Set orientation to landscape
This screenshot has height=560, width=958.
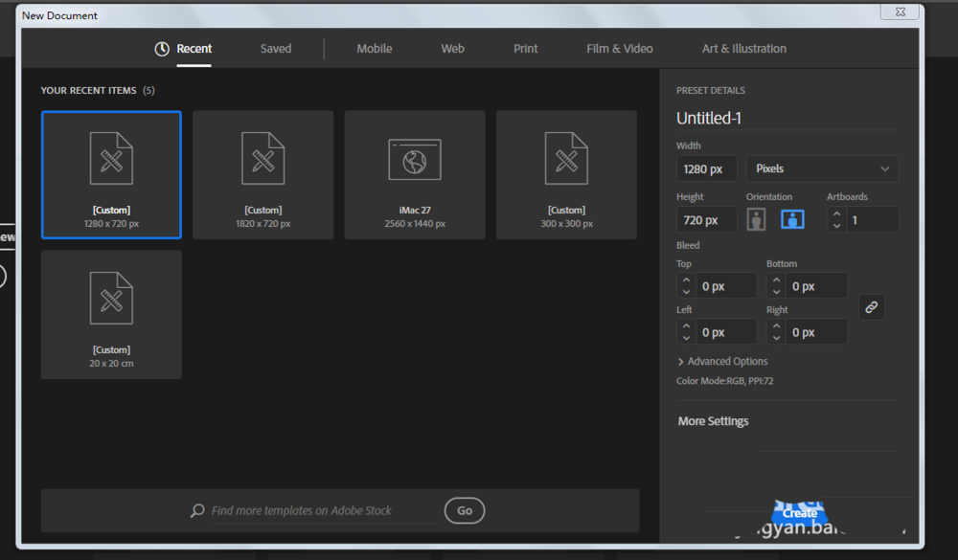(792, 219)
